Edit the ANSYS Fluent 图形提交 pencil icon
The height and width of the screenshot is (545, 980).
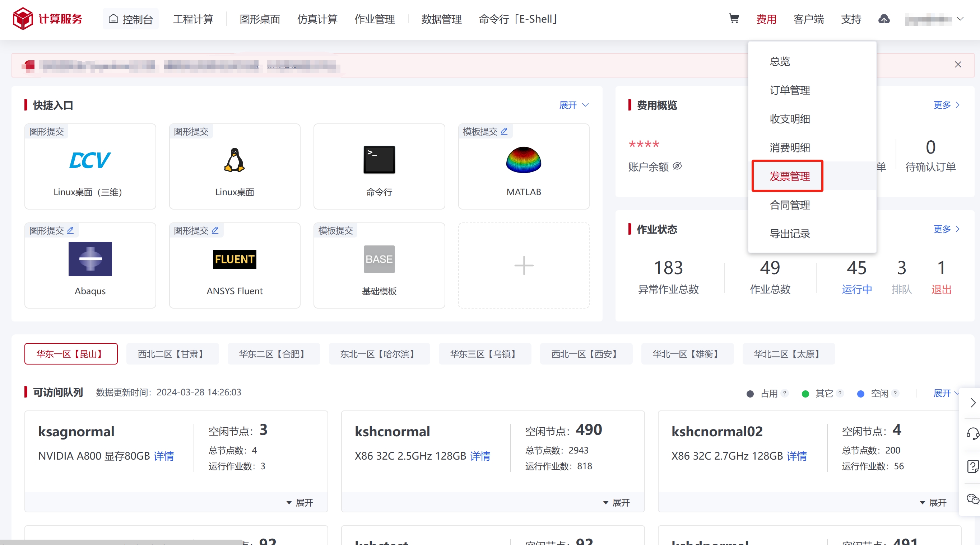coord(215,230)
